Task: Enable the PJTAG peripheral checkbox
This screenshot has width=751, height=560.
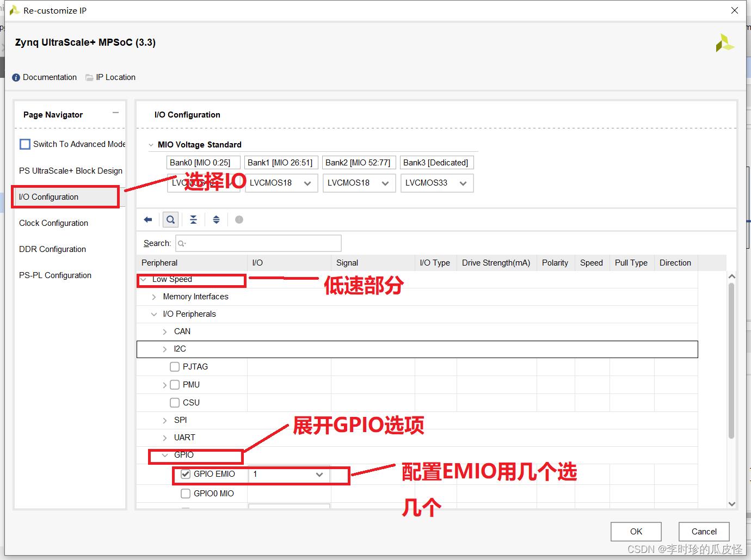Action: tap(174, 366)
